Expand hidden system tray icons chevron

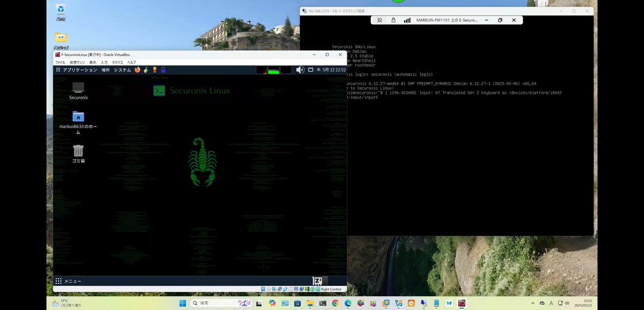532,303
